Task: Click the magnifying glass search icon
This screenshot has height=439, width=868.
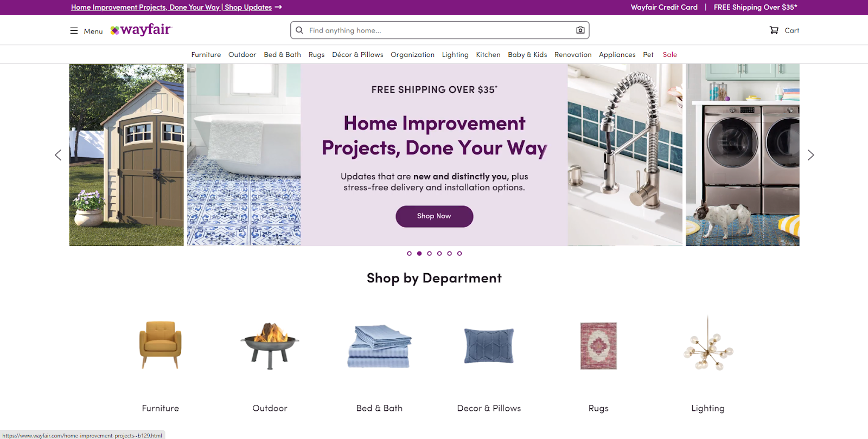Action: 299,30
